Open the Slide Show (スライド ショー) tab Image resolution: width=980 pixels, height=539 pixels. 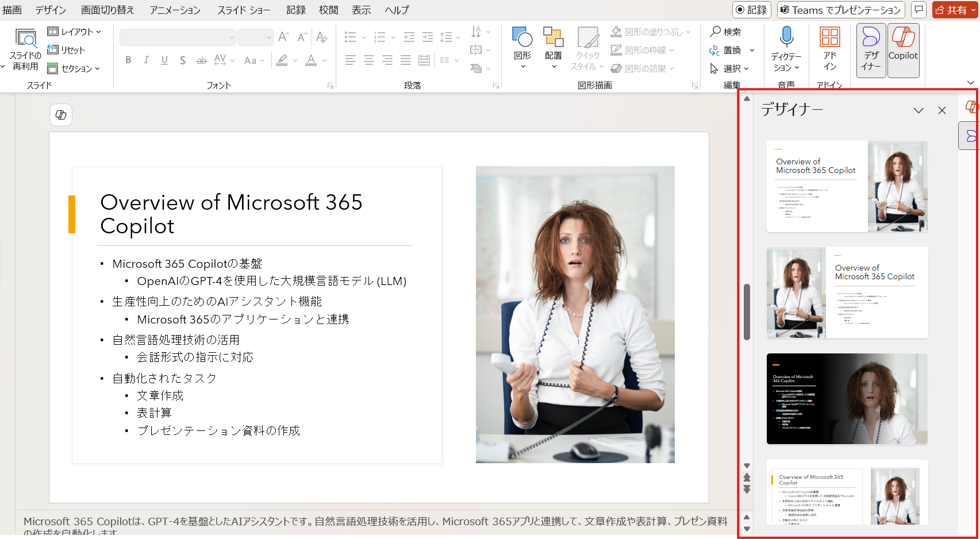[244, 10]
